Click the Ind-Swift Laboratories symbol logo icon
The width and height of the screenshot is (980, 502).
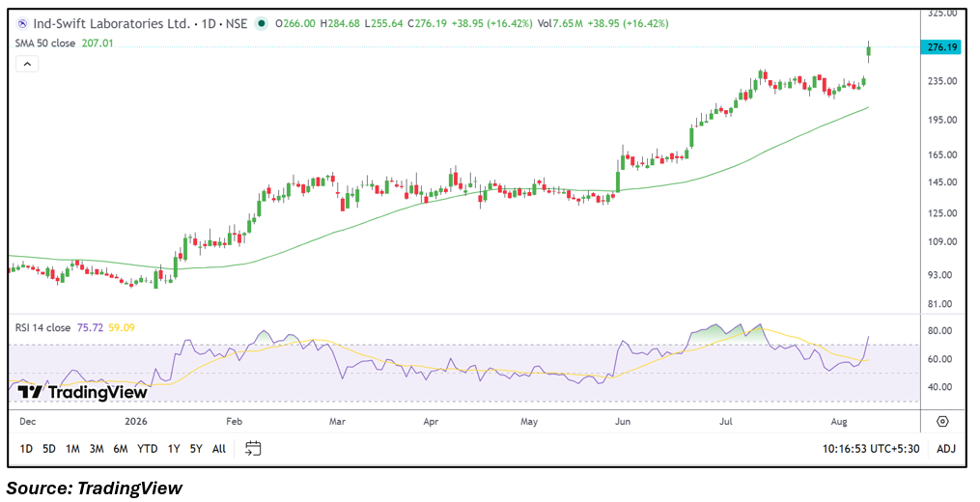click(x=22, y=24)
